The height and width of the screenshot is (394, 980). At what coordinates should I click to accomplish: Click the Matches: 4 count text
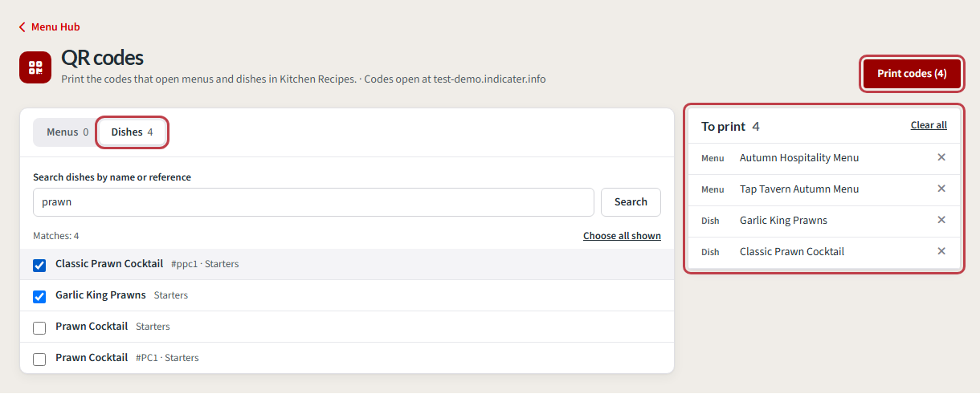pyautogui.click(x=56, y=236)
